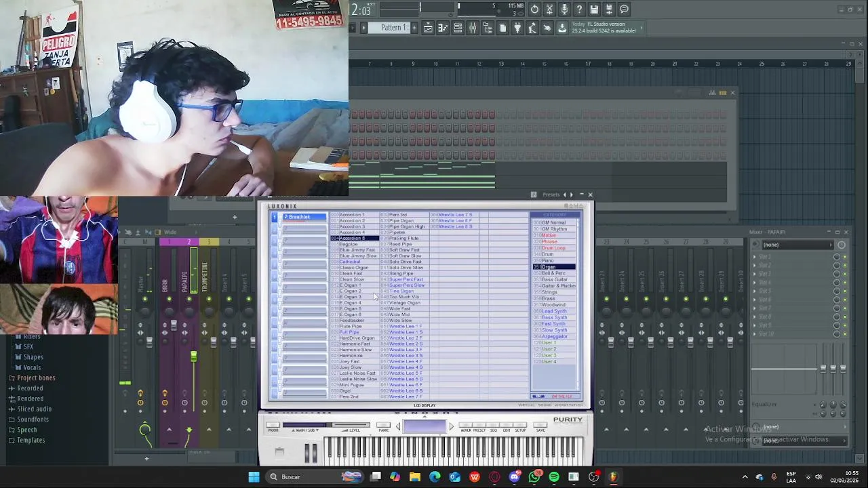Open WhatsApp from the taskbar
This screenshot has width=868, height=488.
tap(534, 477)
